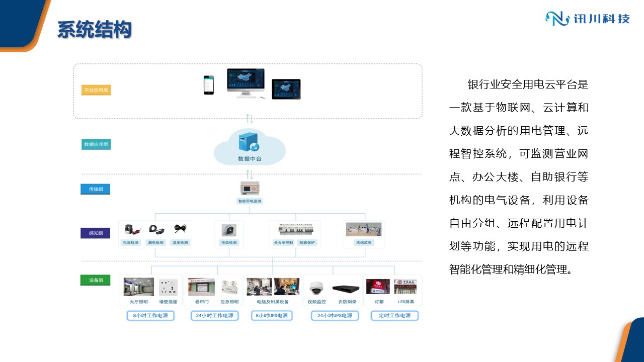
Task: Click the 大厅照明 hall photo thumbnail
Action: (x=138, y=287)
